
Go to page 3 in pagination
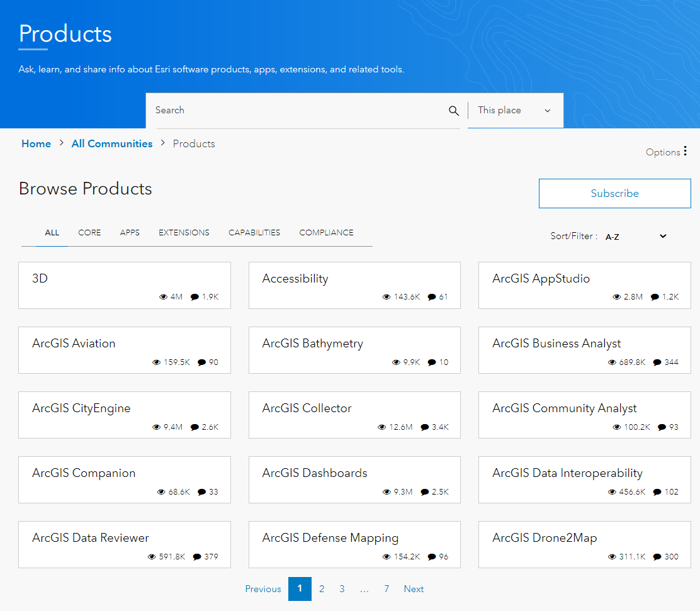pyautogui.click(x=342, y=589)
